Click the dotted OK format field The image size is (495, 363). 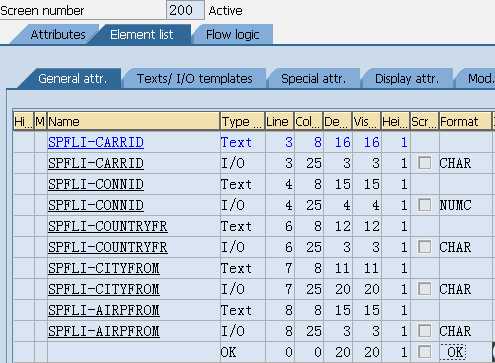point(453,352)
